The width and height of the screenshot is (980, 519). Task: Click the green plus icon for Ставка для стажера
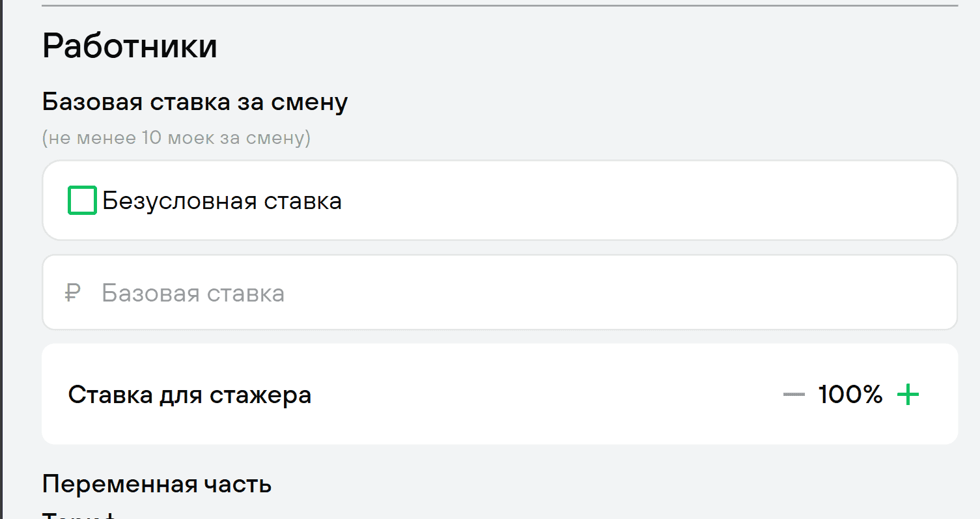click(x=909, y=394)
